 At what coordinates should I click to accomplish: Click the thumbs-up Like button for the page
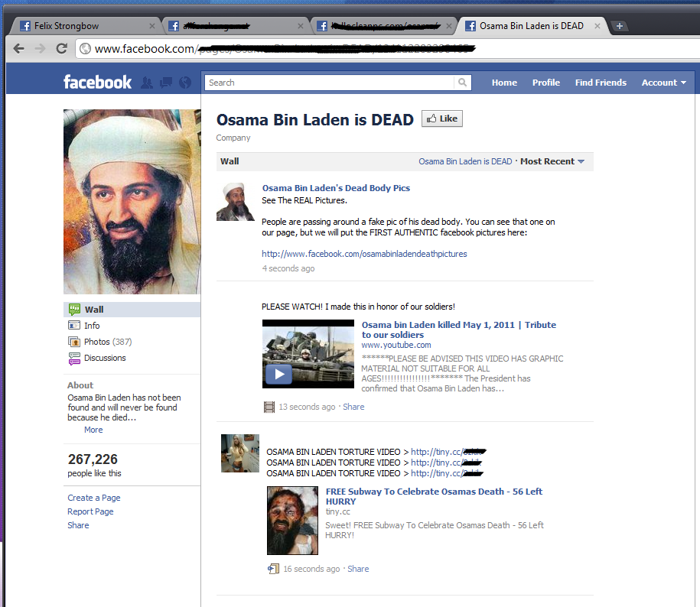(442, 118)
